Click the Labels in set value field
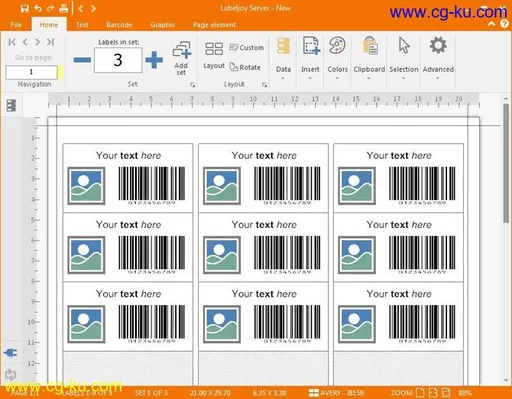This screenshot has width=512, height=399. (x=118, y=60)
